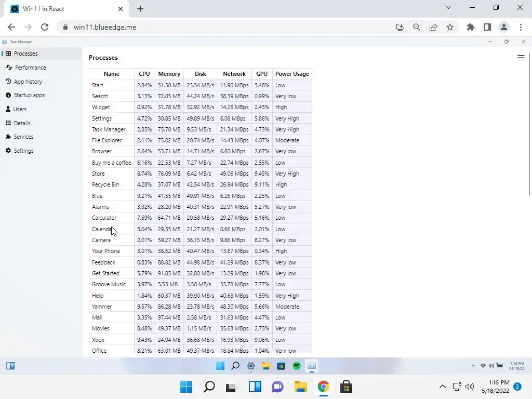Share this page from the address bar
532x399 pixels.
433,27
